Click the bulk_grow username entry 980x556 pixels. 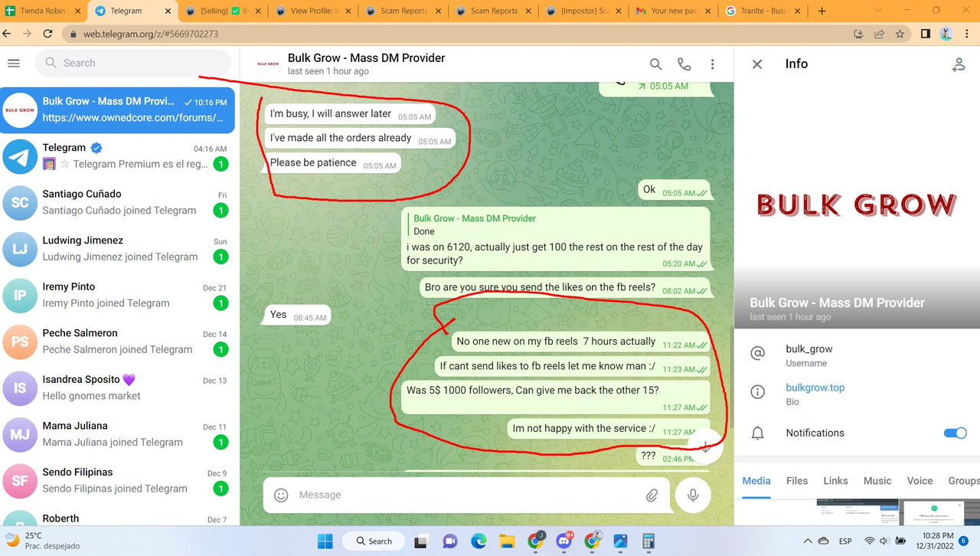click(x=857, y=355)
